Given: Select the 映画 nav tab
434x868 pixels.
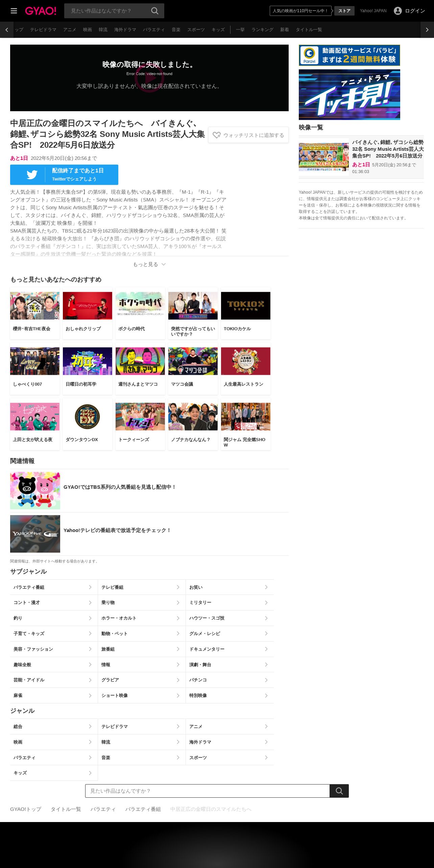Looking at the screenshot, I should (88, 30).
